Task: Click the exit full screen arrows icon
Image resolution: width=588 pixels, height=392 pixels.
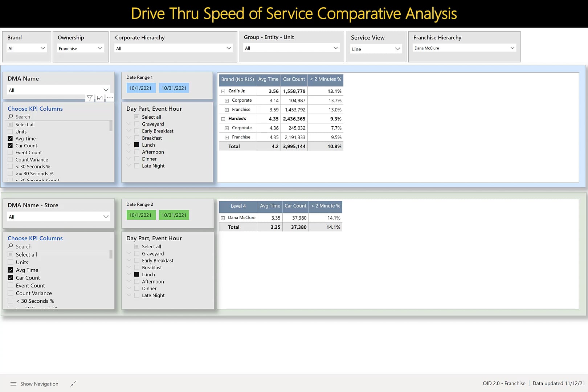Action: (x=73, y=383)
